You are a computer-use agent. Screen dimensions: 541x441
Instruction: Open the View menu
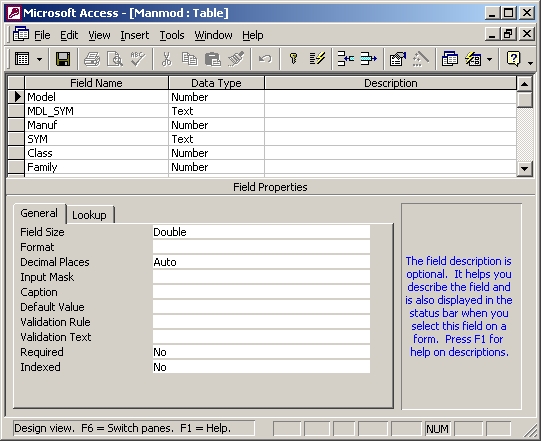99,35
